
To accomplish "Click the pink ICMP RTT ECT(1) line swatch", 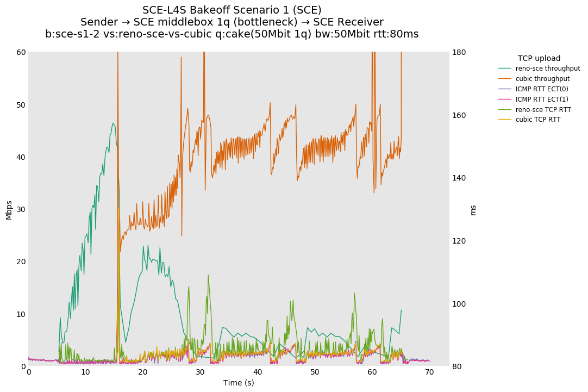I will tap(505, 99).
